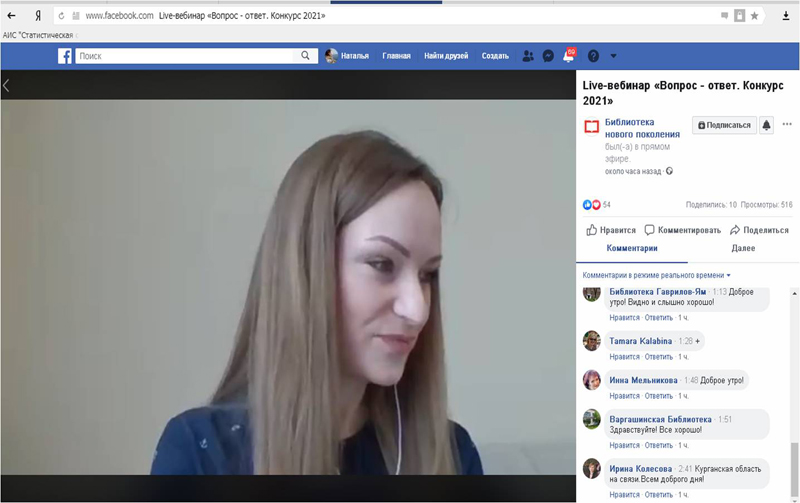Open the Главная menu item

click(x=396, y=56)
